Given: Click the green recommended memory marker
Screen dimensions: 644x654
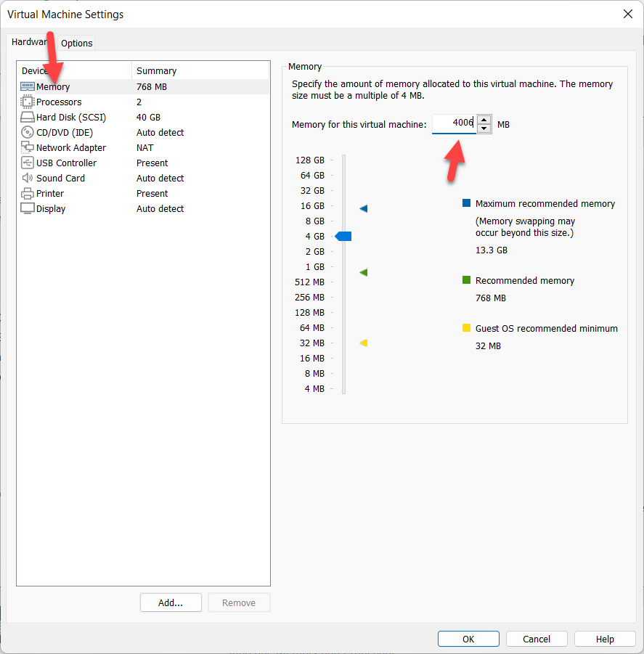Looking at the screenshot, I should 364,273.
